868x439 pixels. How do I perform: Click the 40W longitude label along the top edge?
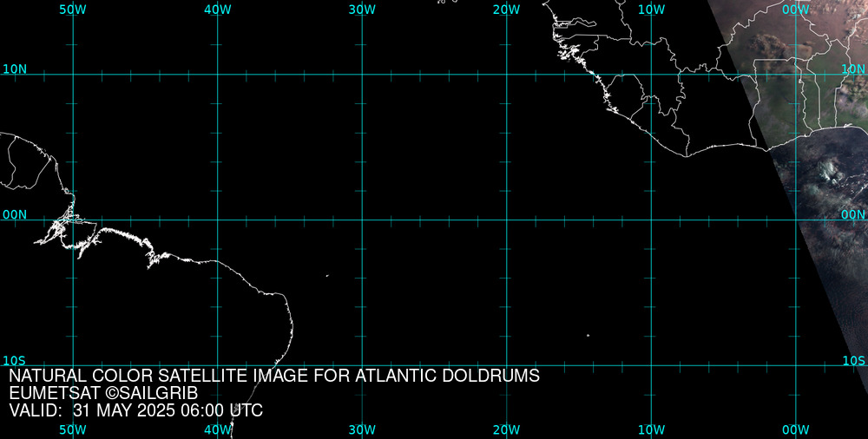(x=218, y=10)
